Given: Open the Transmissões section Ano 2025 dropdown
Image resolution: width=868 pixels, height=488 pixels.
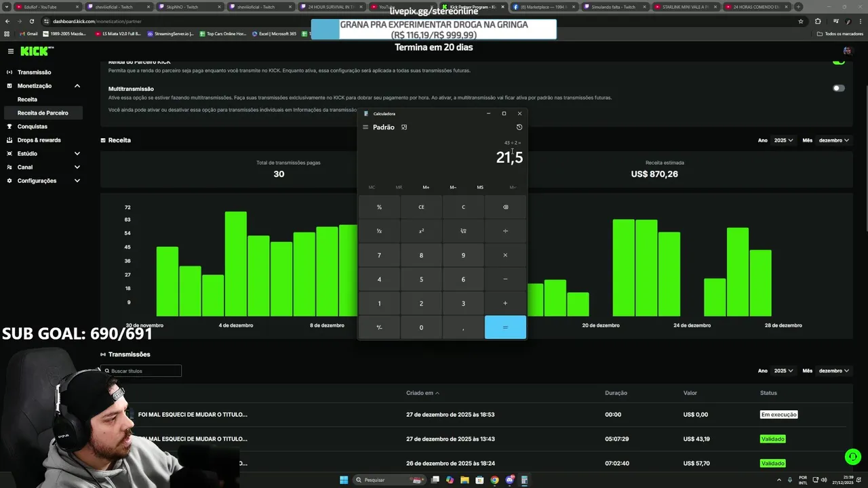Looking at the screenshot, I should [x=783, y=371].
